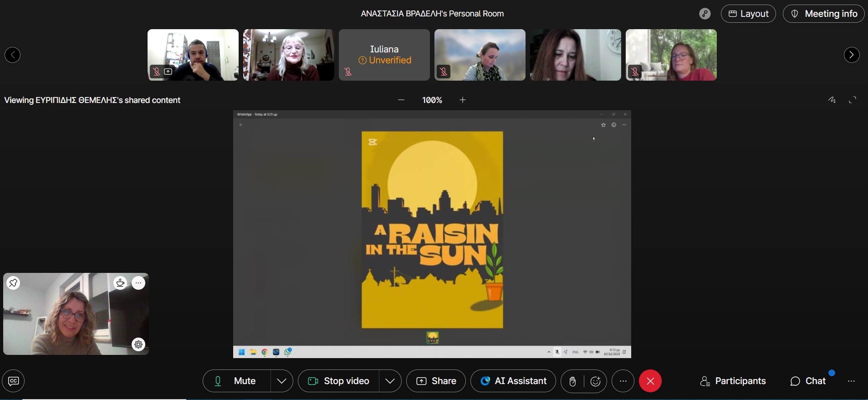Expand video options arrow next to Stop video
The width and height of the screenshot is (868, 400).
point(390,381)
